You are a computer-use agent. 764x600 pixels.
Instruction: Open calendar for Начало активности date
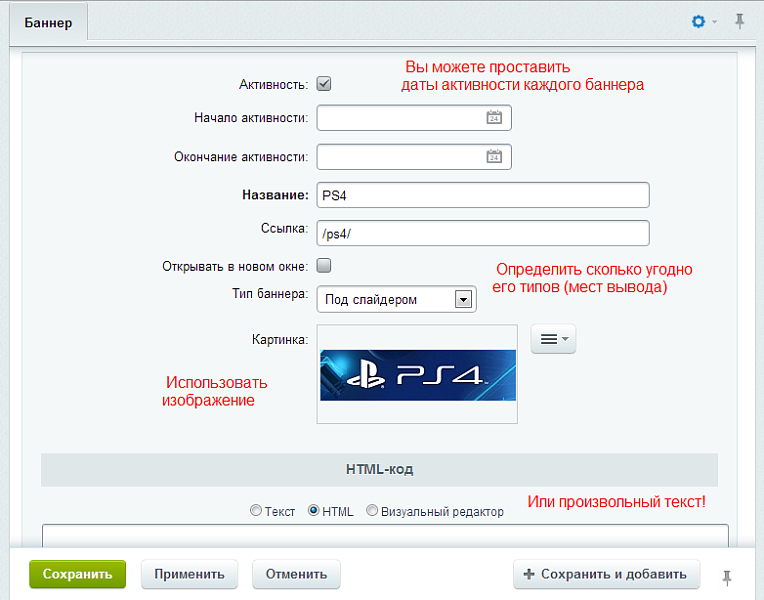click(493, 118)
